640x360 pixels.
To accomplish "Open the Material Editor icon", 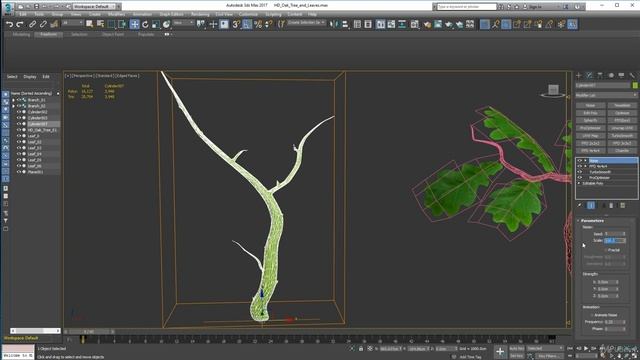I will pos(415,24).
